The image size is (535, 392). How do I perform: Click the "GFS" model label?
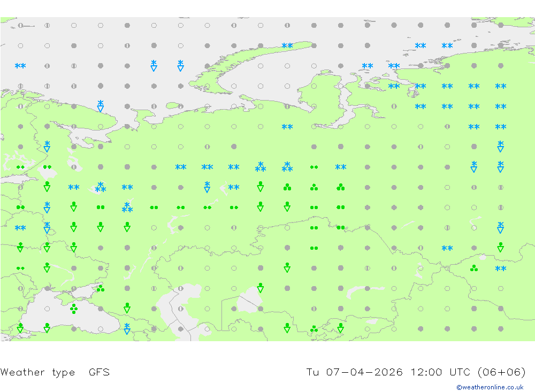(99, 372)
